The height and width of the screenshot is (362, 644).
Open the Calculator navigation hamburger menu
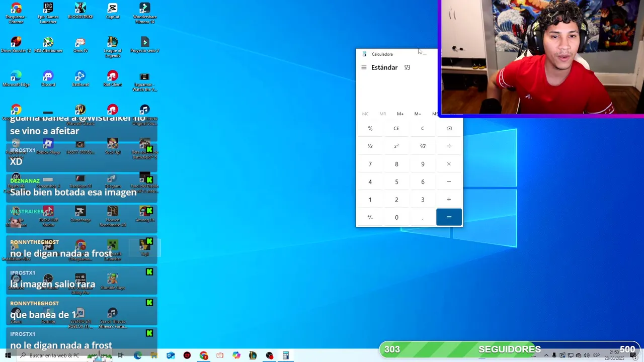coord(364,67)
